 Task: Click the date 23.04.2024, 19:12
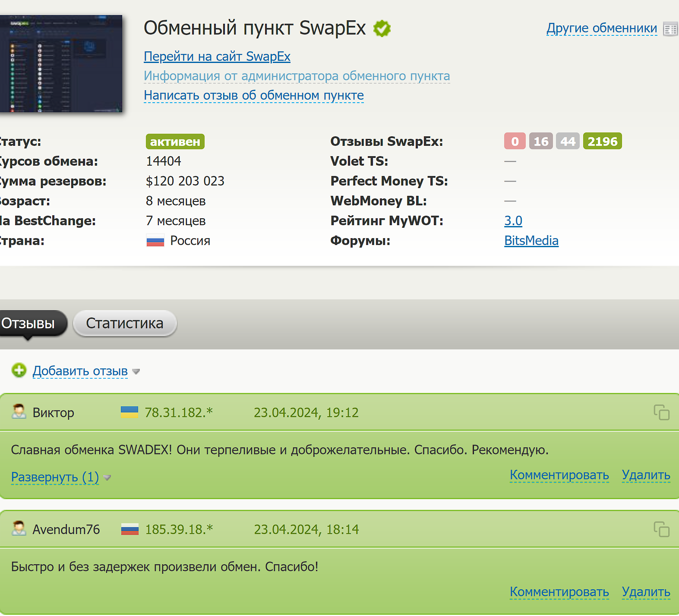[x=306, y=412]
